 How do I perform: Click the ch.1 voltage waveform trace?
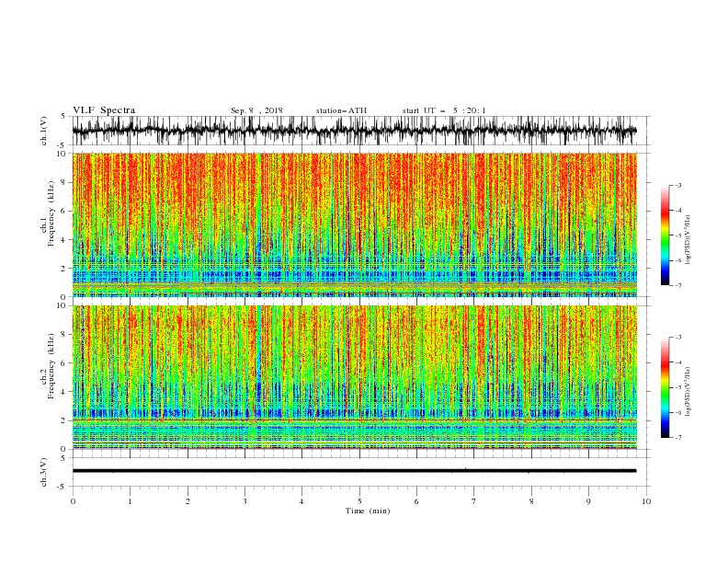pyautogui.click(x=354, y=131)
